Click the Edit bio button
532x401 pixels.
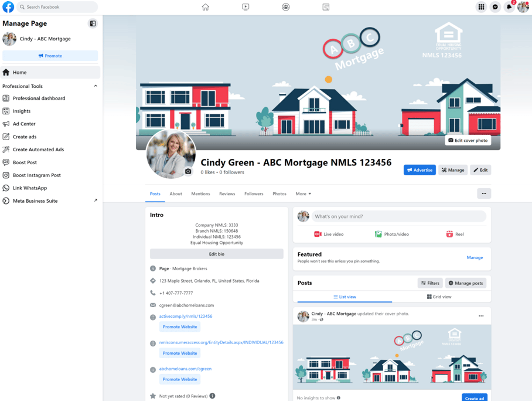pos(216,253)
